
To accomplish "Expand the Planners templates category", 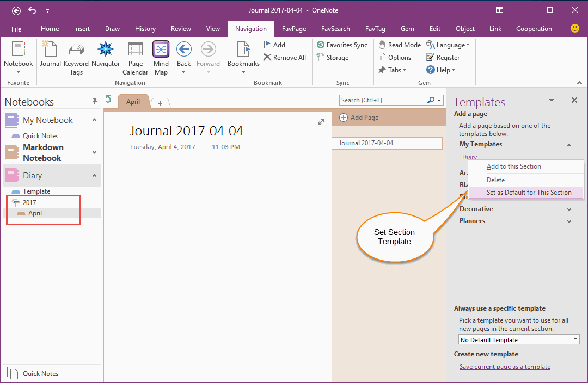I will [x=569, y=221].
